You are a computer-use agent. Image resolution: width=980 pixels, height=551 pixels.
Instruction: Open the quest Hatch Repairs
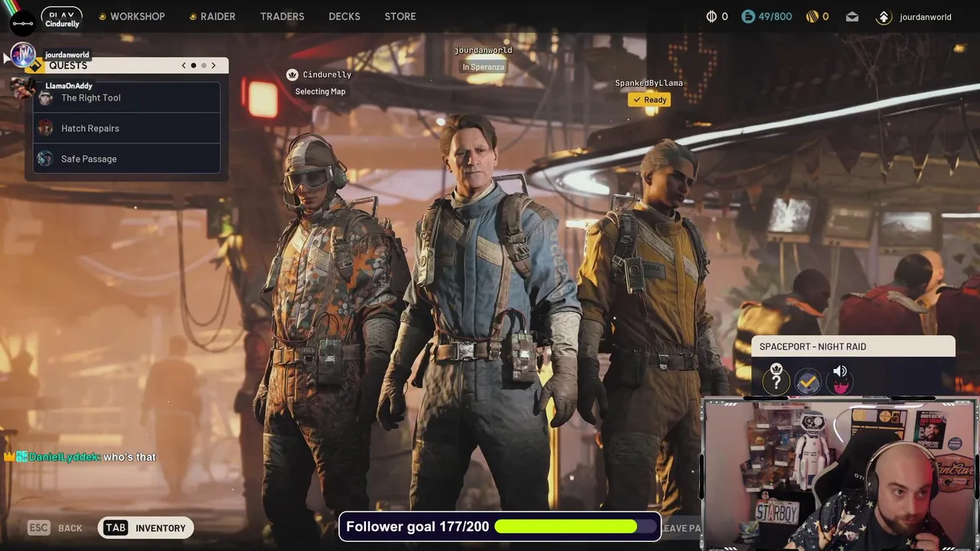click(x=127, y=129)
